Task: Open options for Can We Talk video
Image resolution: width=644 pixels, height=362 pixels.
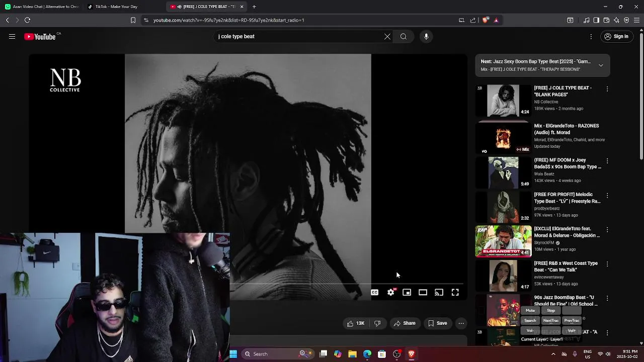Action: coord(607,264)
